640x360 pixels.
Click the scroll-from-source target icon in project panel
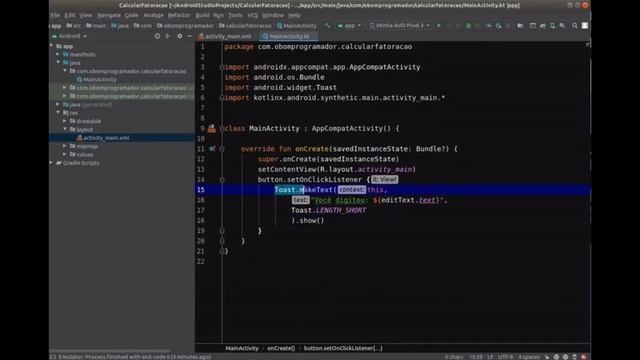tap(157, 36)
